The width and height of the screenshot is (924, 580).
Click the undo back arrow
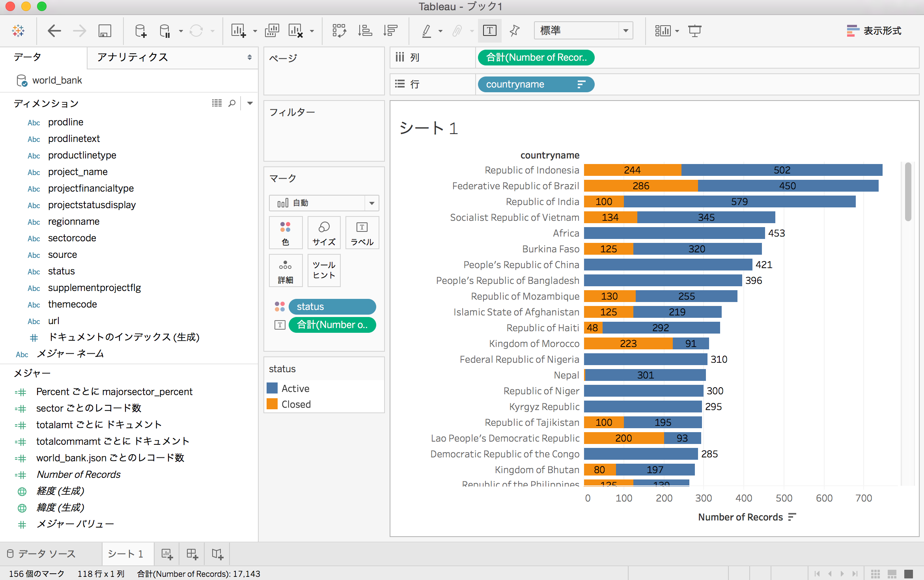54,30
